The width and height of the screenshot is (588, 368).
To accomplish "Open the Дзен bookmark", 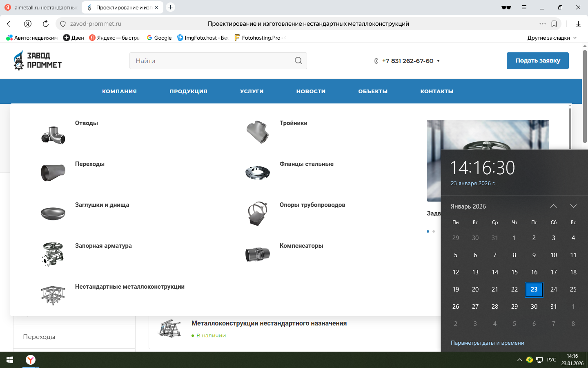I will pos(73,38).
